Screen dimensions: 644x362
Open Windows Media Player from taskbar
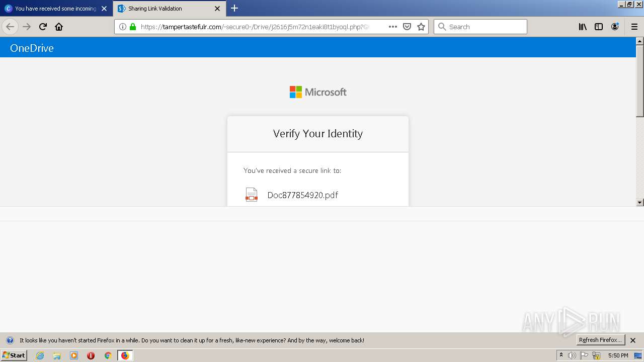pos(74,355)
